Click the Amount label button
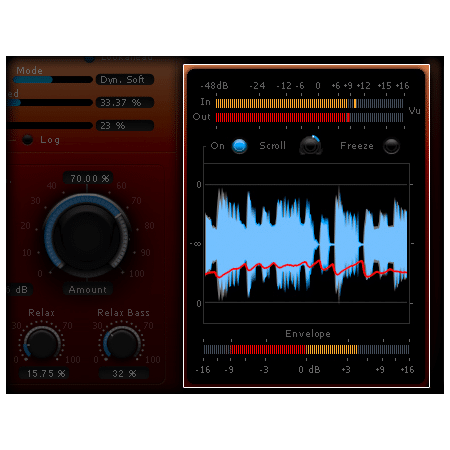The height and width of the screenshot is (450, 450). pyautogui.click(x=88, y=290)
